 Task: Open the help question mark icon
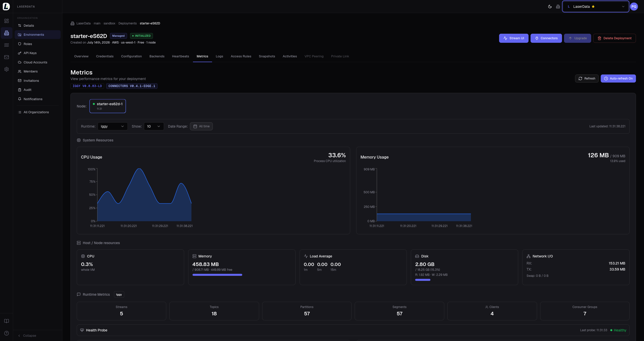tap(7, 333)
